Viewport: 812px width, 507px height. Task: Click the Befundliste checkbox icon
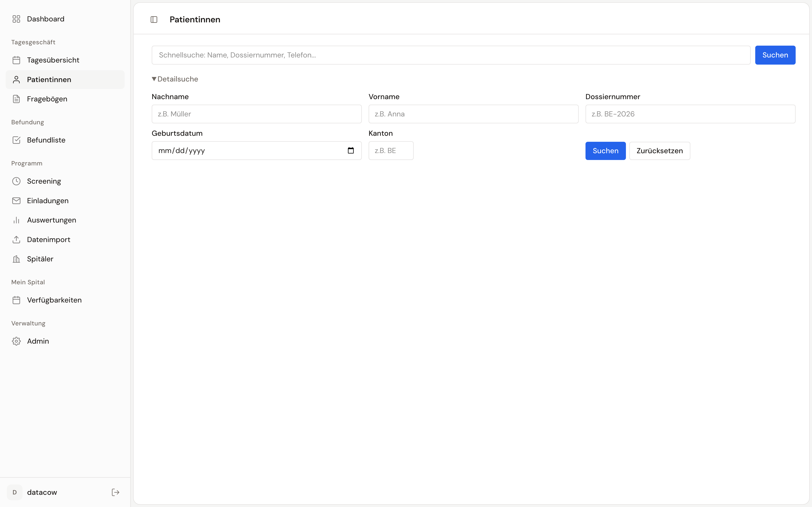(x=16, y=140)
